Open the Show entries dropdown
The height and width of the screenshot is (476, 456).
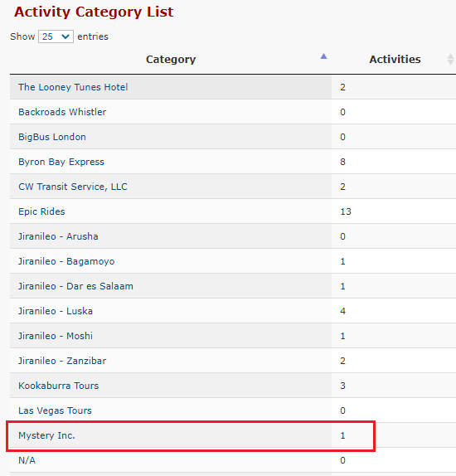[56, 36]
